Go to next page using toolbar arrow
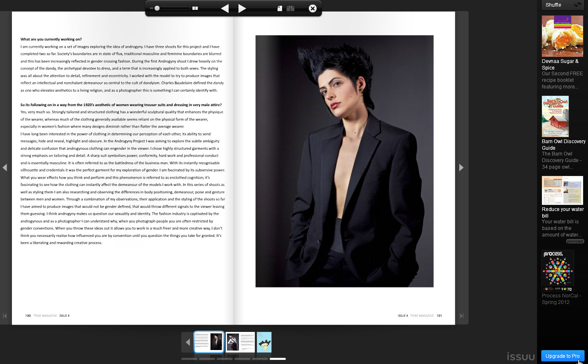The height and width of the screenshot is (364, 588). click(242, 8)
